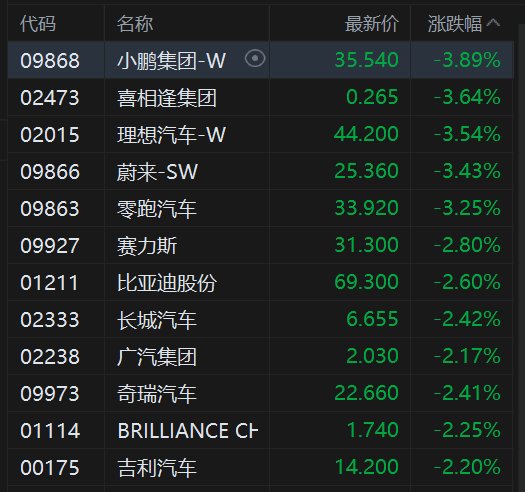Viewport: 525px width, 492px height.
Task: Open 蔚来-SW stock name
Action: click(157, 172)
